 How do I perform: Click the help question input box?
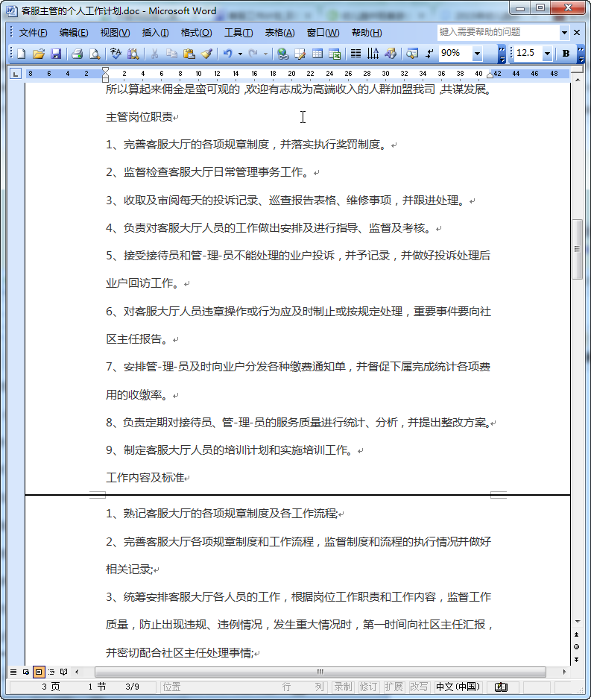click(497, 33)
